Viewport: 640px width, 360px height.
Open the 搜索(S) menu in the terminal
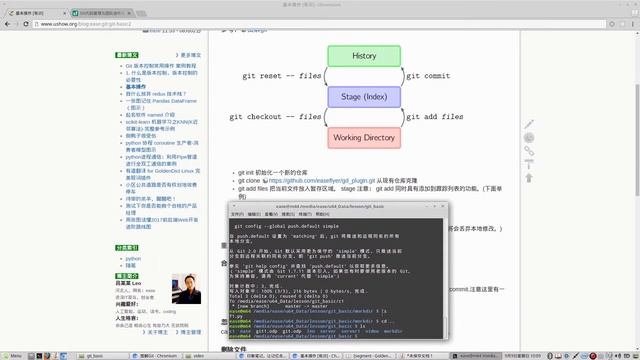[x=288, y=214]
